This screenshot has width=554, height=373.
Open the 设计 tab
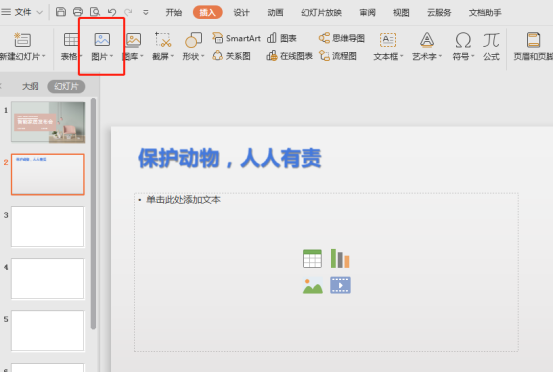point(241,13)
